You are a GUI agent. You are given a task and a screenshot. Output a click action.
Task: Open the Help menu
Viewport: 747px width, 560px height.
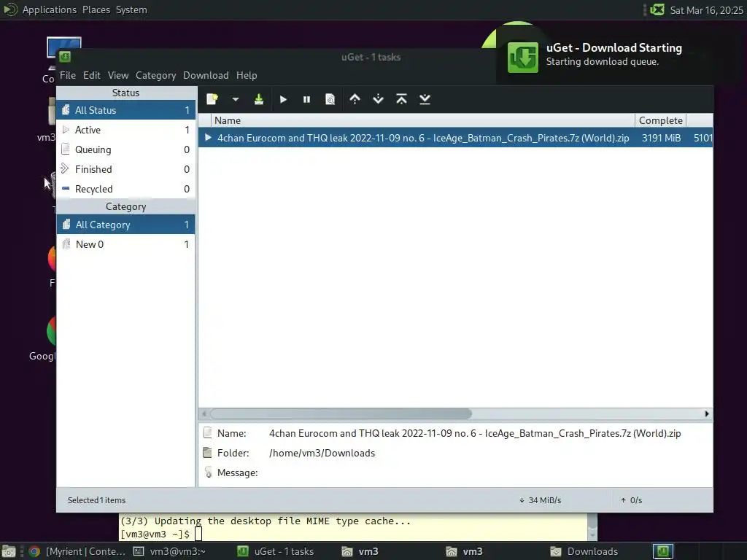247,75
